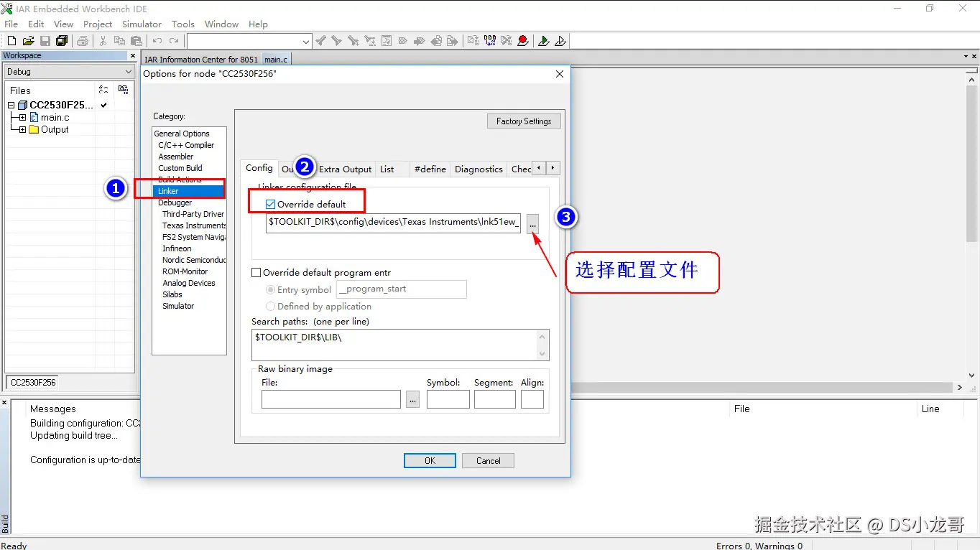Click the Make build toolbar icon
Image resolution: width=980 pixels, height=550 pixels.
(489, 41)
